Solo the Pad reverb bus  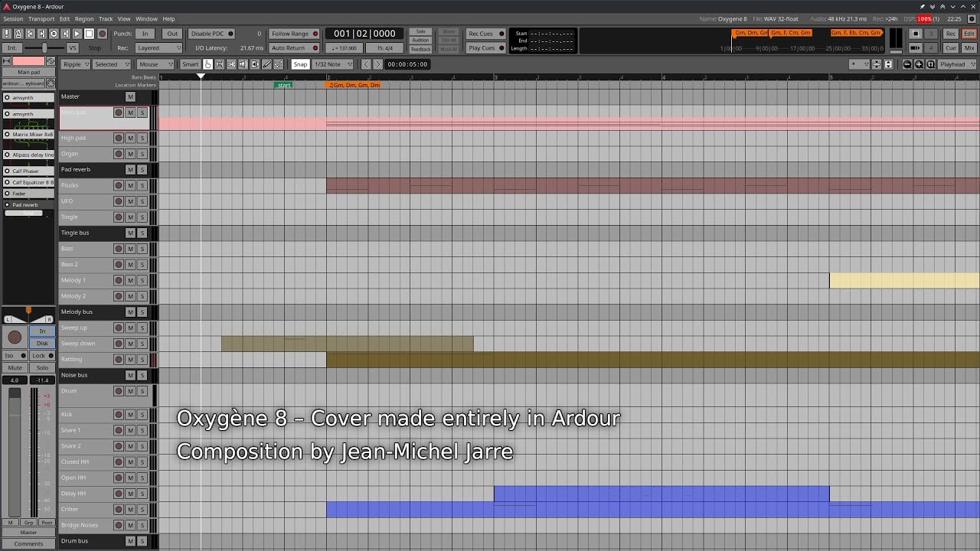tap(142, 170)
